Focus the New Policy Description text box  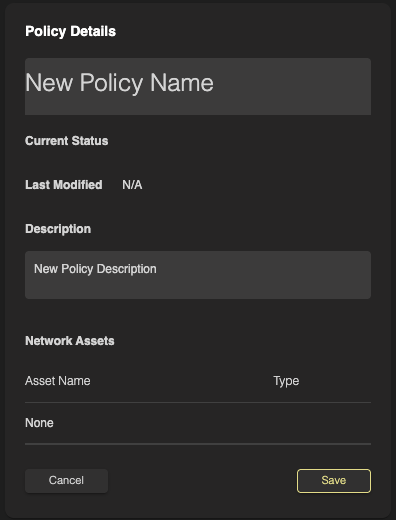pyautogui.click(x=198, y=275)
